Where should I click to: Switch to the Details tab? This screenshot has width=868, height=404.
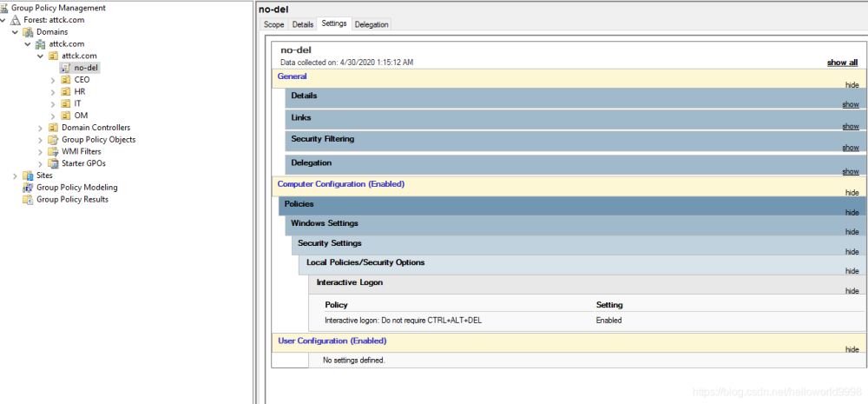click(x=302, y=24)
